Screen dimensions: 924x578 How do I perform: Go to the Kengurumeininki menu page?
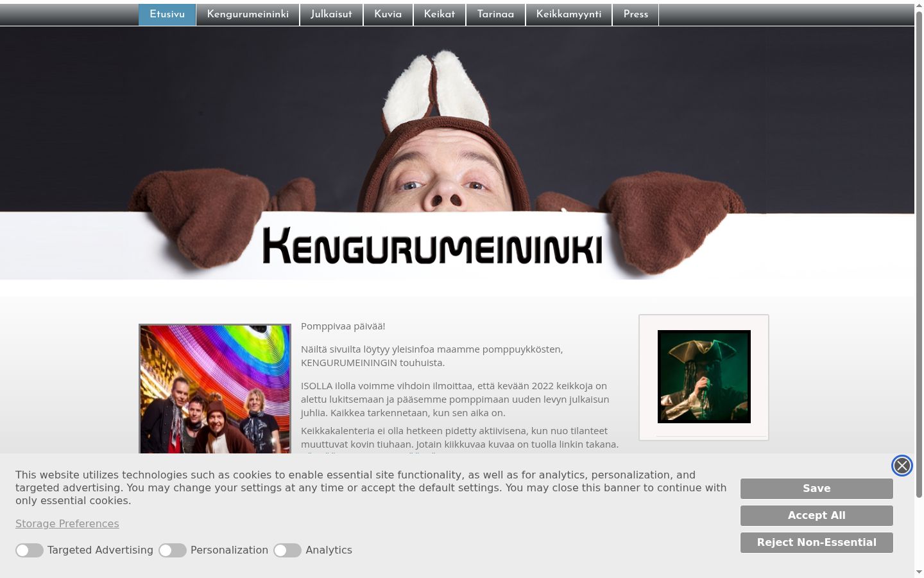248,14
